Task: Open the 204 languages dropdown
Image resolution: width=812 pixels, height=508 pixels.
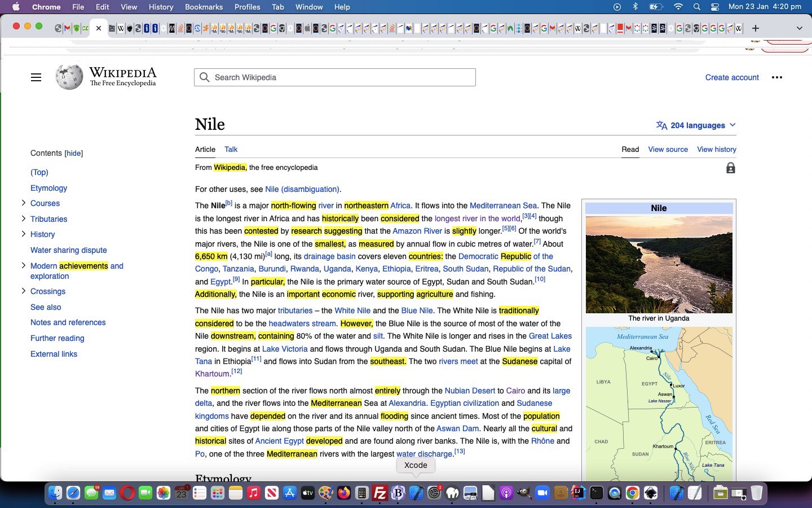Action: pos(696,125)
